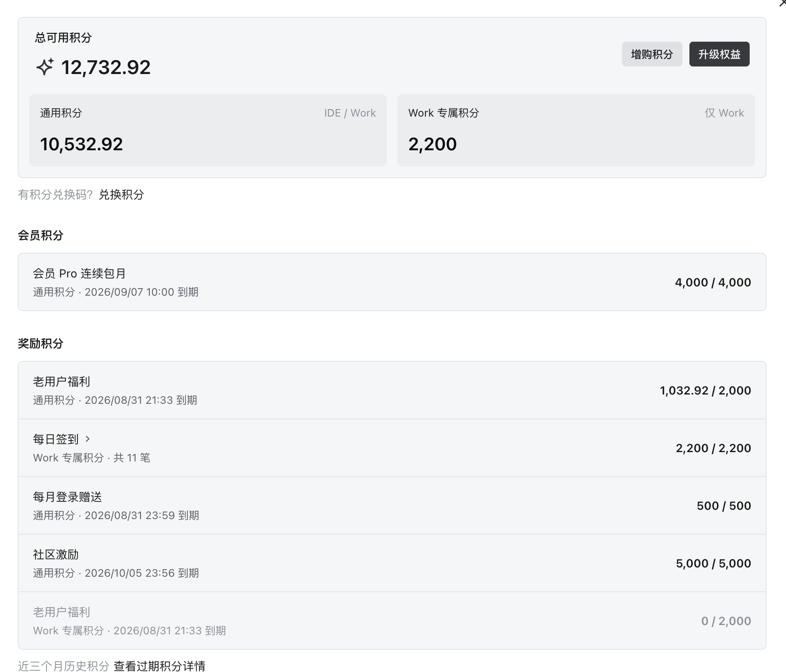Click the 总可用积分 heading
The width and height of the screenshot is (786, 672).
click(63, 38)
